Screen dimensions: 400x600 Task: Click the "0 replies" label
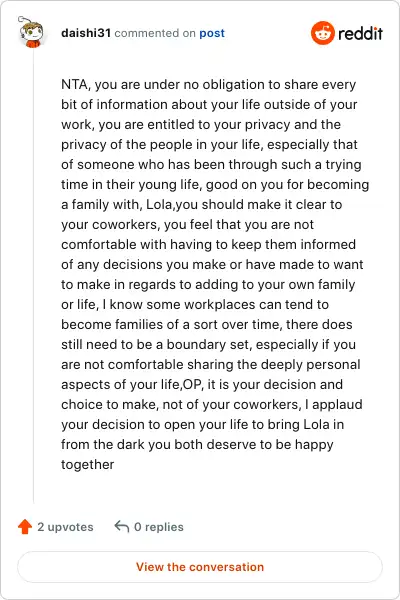[159, 527]
